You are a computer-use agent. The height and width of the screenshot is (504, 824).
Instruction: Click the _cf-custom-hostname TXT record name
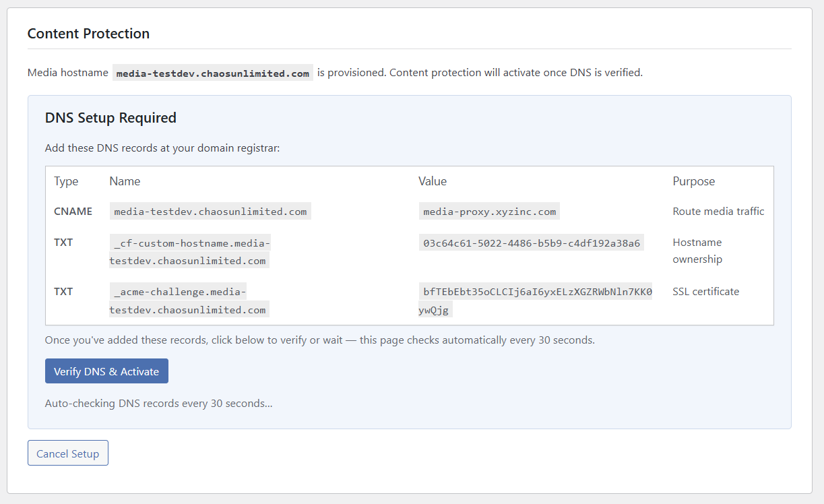(x=189, y=250)
